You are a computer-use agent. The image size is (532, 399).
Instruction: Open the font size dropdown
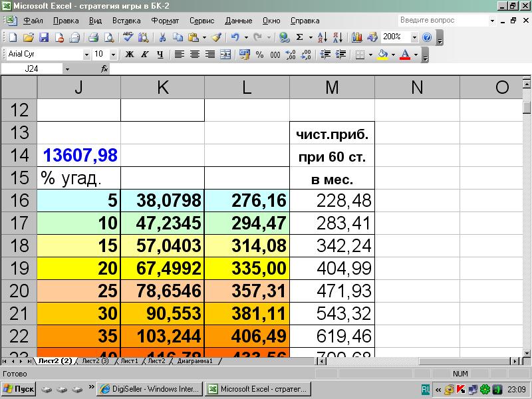(113, 55)
